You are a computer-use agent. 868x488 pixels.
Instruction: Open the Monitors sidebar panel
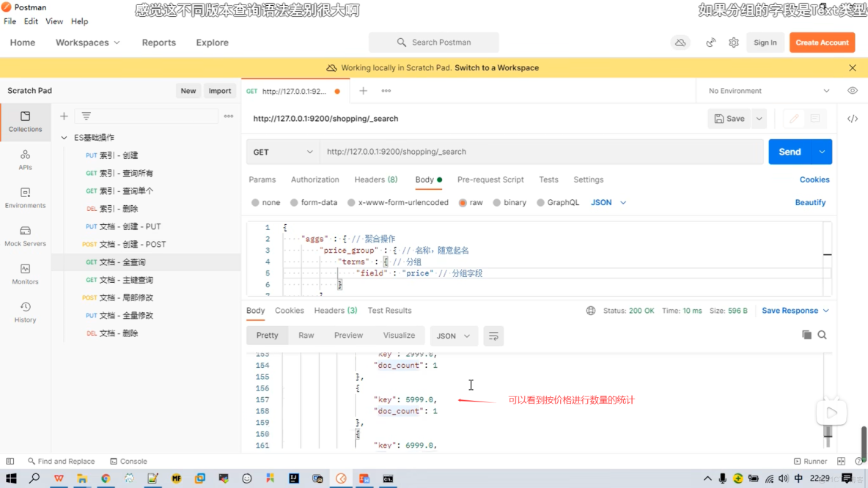(25, 273)
